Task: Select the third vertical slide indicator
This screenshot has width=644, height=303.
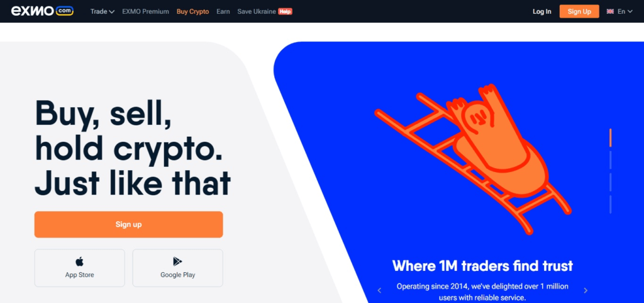Action: point(610,182)
